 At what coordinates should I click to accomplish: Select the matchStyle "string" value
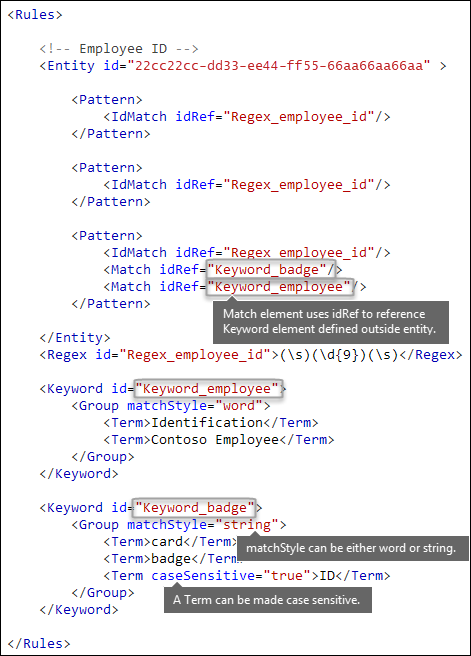click(x=247, y=525)
